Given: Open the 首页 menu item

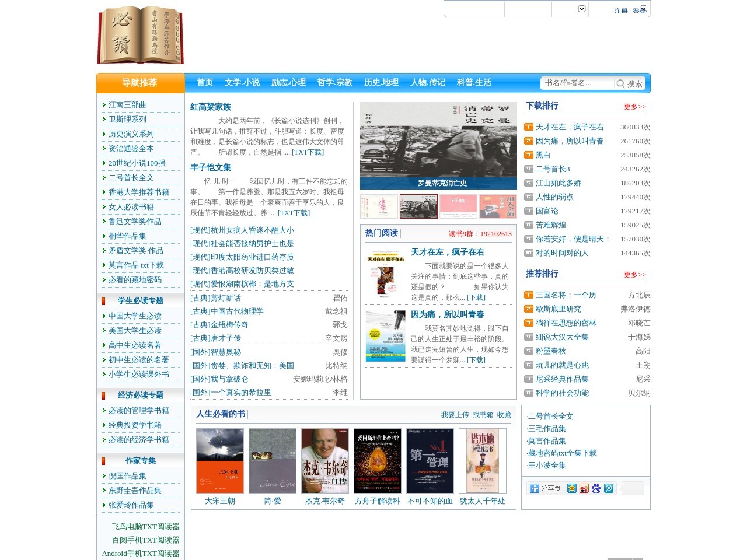Looking at the screenshot, I should click(x=203, y=83).
